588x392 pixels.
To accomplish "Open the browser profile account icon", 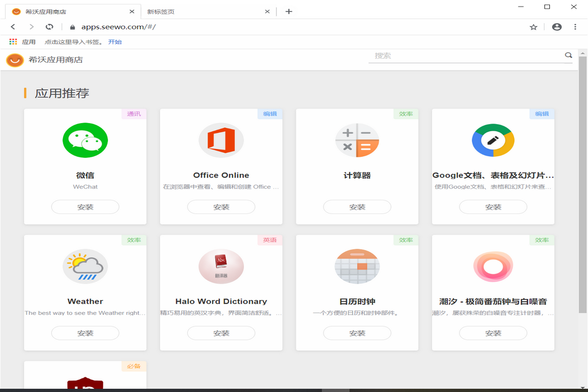I will tap(556, 26).
